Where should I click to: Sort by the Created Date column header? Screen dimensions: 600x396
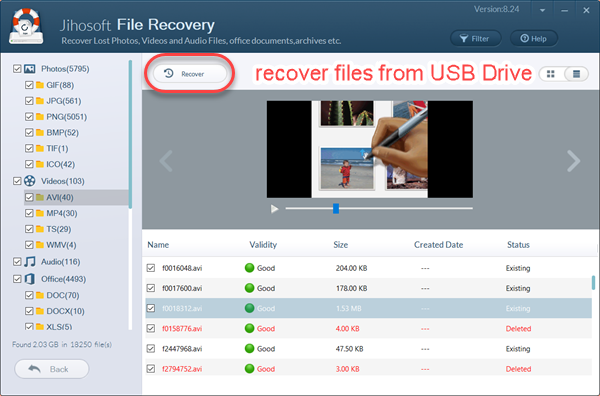click(x=439, y=245)
